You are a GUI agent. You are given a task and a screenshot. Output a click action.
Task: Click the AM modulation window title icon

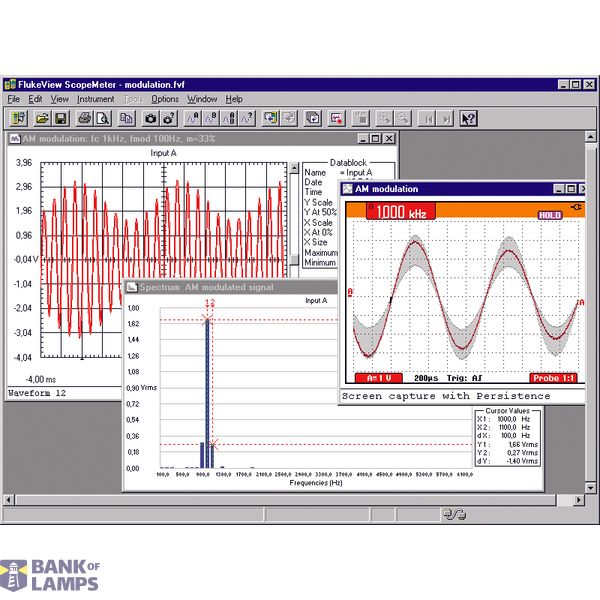[x=347, y=189]
